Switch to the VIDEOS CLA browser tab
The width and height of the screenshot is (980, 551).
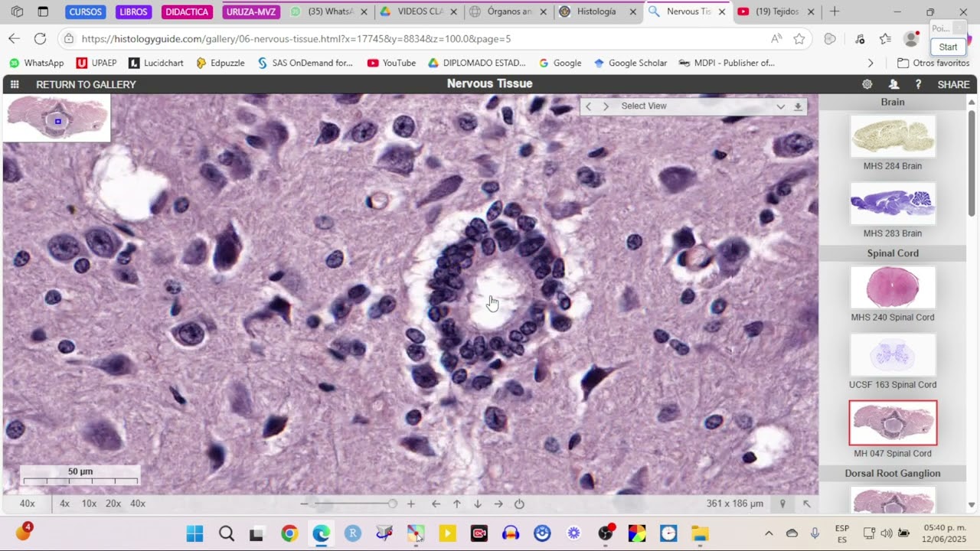(420, 11)
